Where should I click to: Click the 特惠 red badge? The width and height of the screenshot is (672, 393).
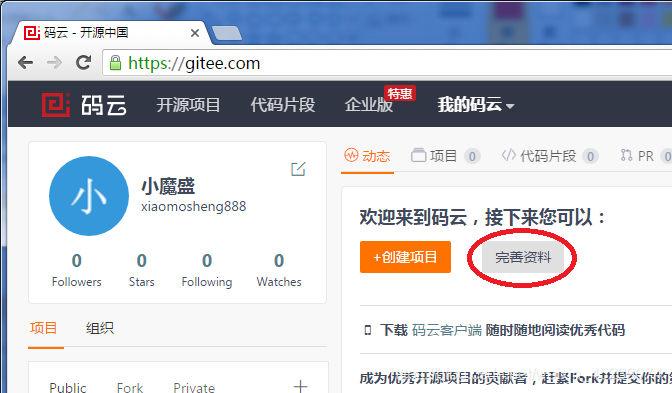coord(400,93)
